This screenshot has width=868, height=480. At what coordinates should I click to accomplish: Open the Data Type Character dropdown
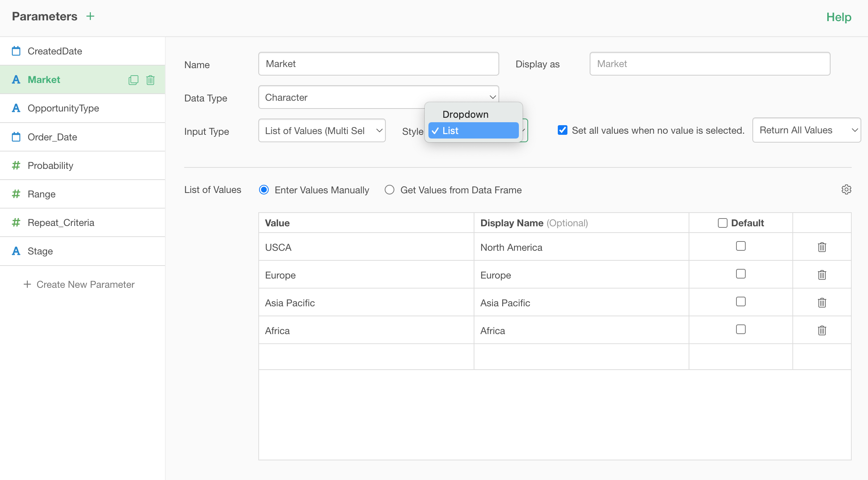[x=378, y=97]
